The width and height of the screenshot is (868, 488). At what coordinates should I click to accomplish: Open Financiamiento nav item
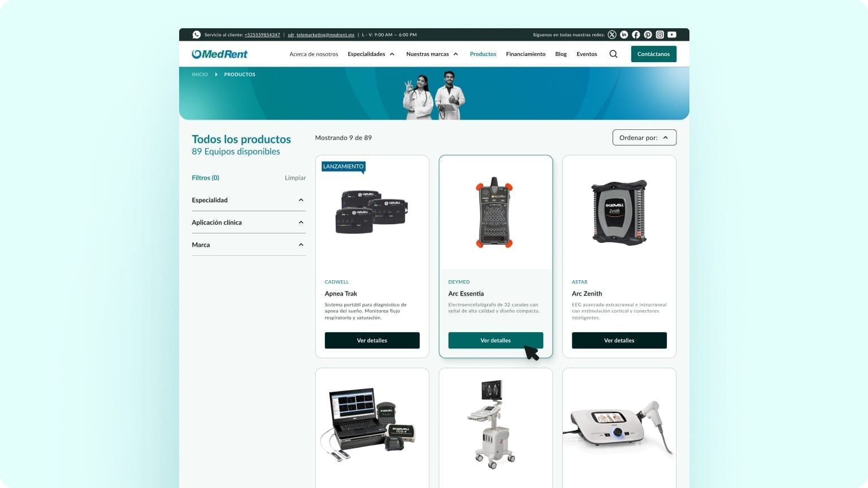(526, 54)
